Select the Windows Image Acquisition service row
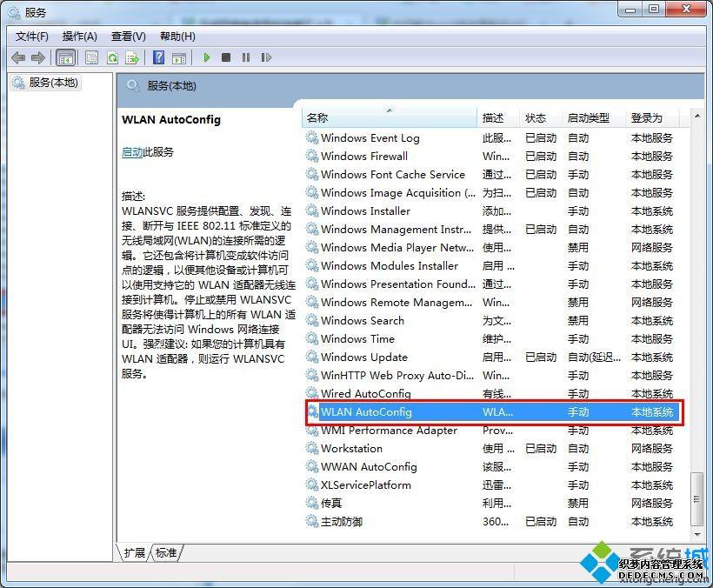Image resolution: width=713 pixels, height=588 pixels. point(493,192)
